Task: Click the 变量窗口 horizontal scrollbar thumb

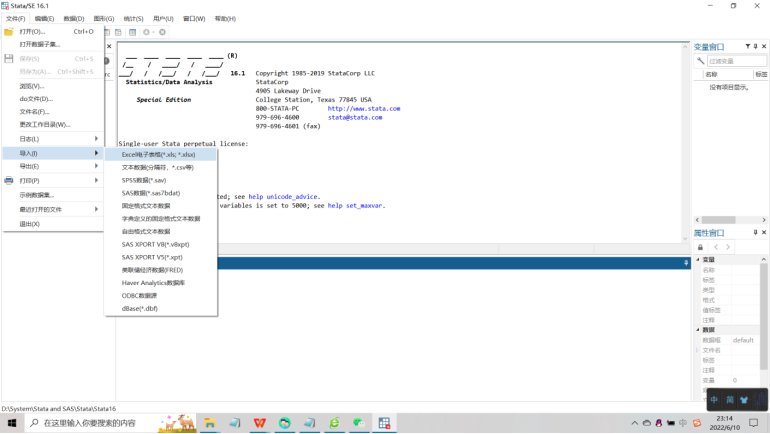Action: (718, 219)
